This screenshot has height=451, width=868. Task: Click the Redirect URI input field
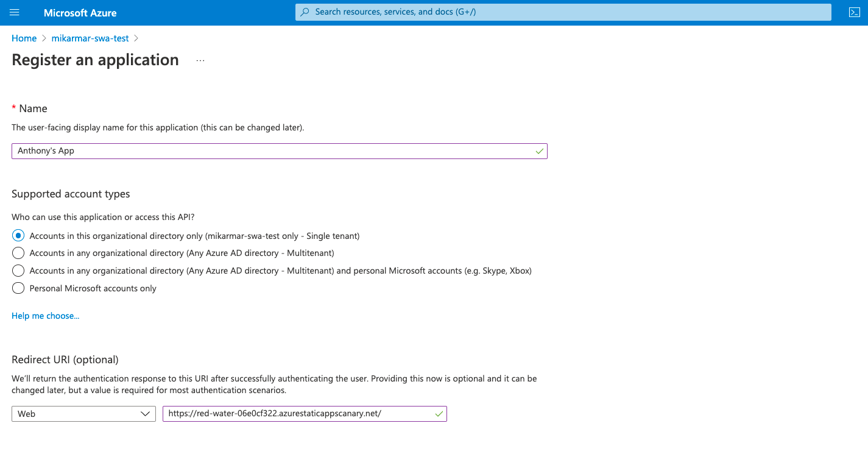(x=305, y=414)
